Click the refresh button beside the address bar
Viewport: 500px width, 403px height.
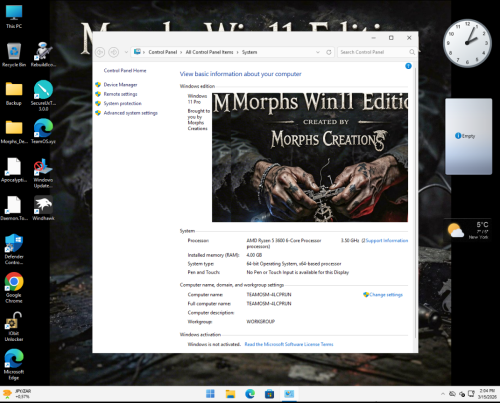point(329,52)
